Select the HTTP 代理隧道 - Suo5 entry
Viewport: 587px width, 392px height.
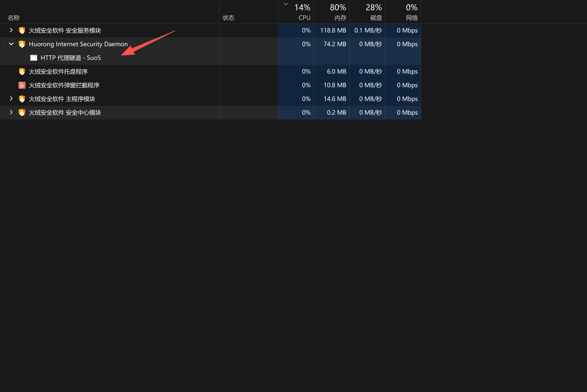coord(70,58)
